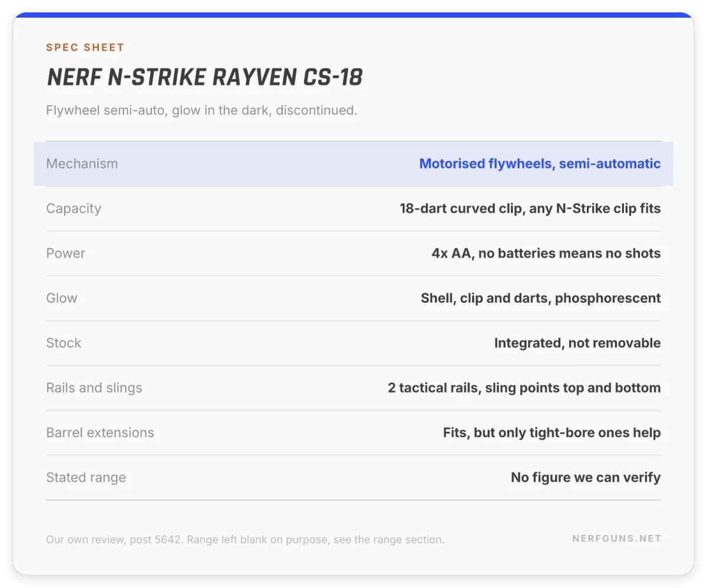Click 'No figure we can verify' value

pyautogui.click(x=586, y=477)
